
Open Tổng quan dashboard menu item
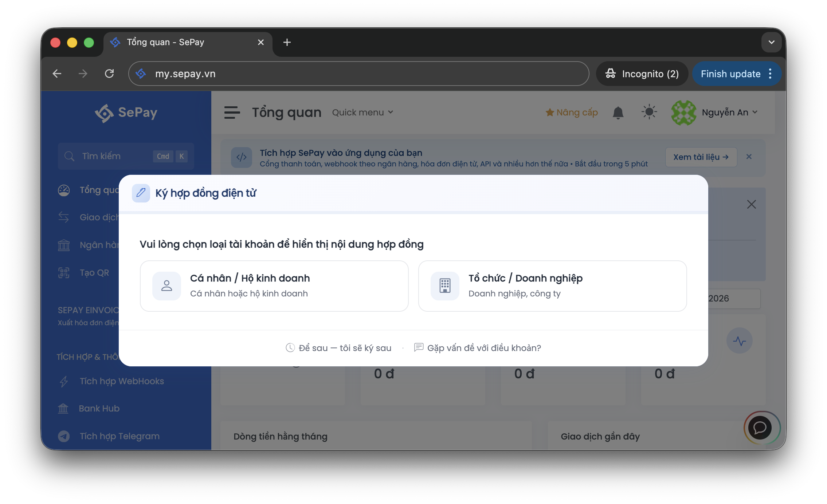(x=89, y=190)
